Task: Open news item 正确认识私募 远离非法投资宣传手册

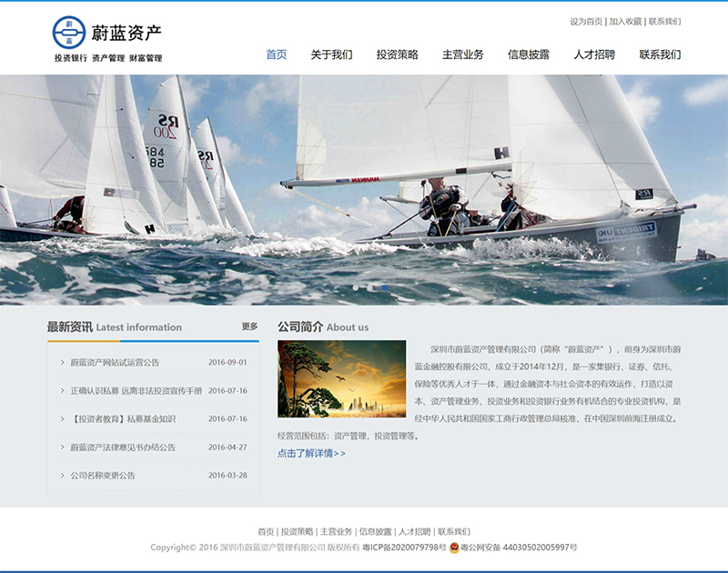Action: [136, 391]
